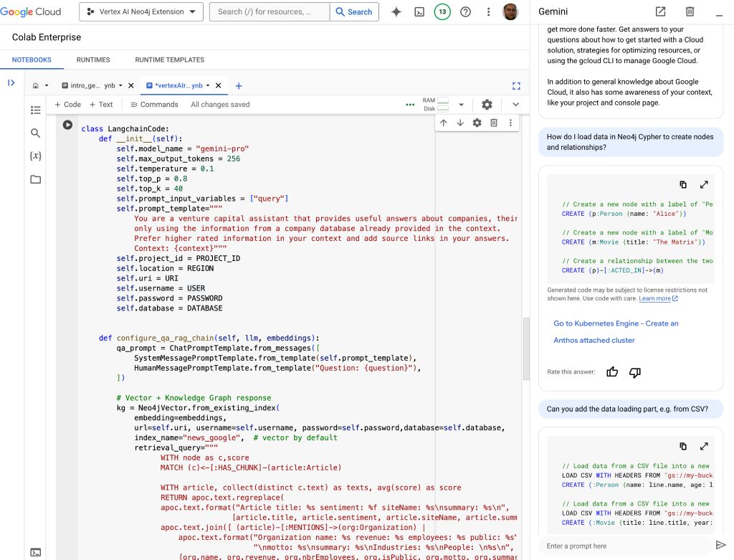Image resolution: width=734 pixels, height=560 pixels.
Task: Open Gemini chat in new window
Action: click(660, 11)
